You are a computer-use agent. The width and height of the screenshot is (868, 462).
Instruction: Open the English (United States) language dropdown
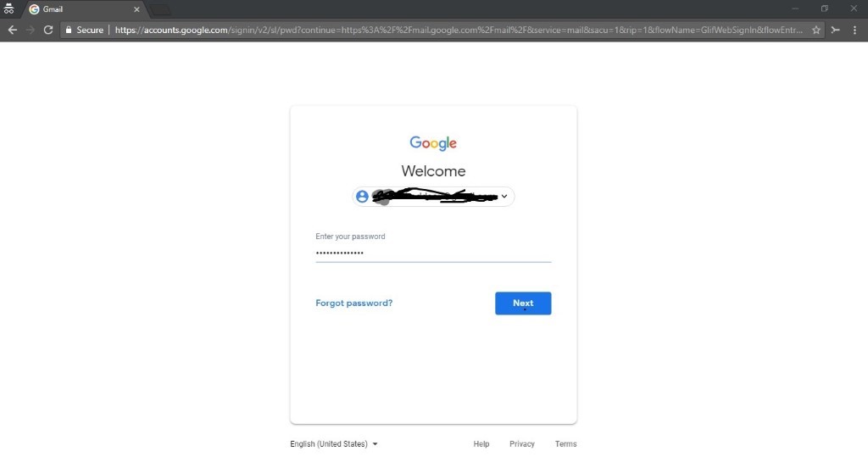click(334, 443)
